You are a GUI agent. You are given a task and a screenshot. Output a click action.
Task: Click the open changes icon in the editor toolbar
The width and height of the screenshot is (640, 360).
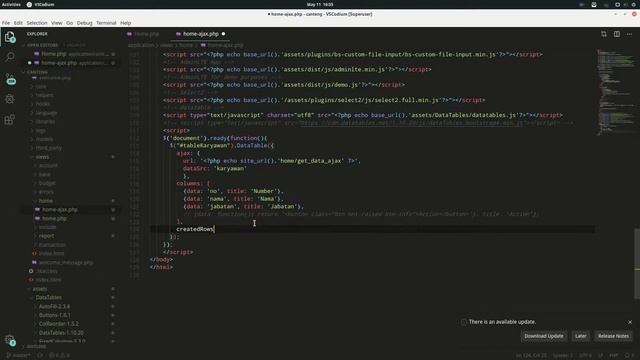point(604,34)
